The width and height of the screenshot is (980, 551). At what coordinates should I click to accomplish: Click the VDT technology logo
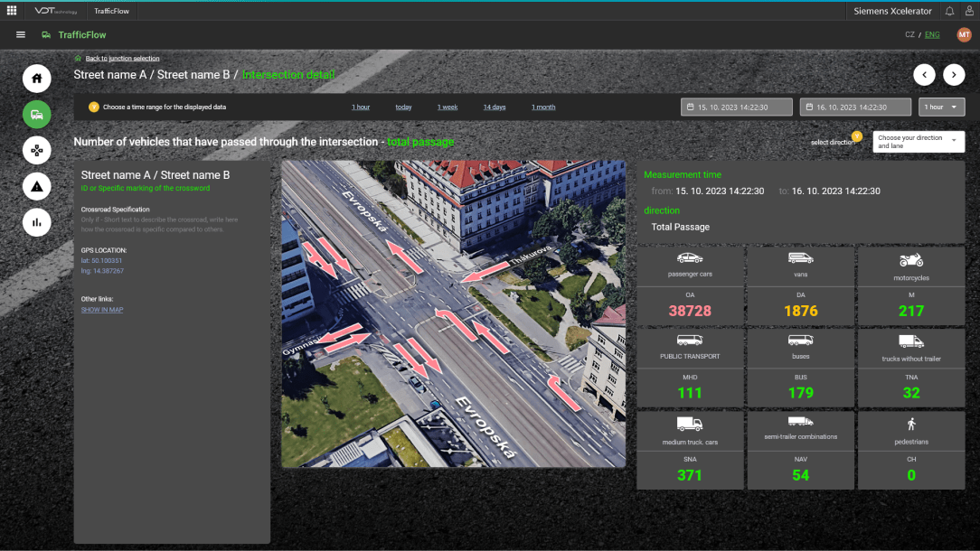coord(56,11)
